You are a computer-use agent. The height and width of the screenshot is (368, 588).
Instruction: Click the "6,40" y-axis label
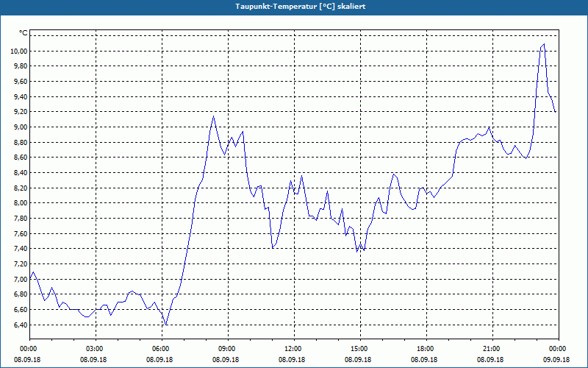tap(21, 325)
